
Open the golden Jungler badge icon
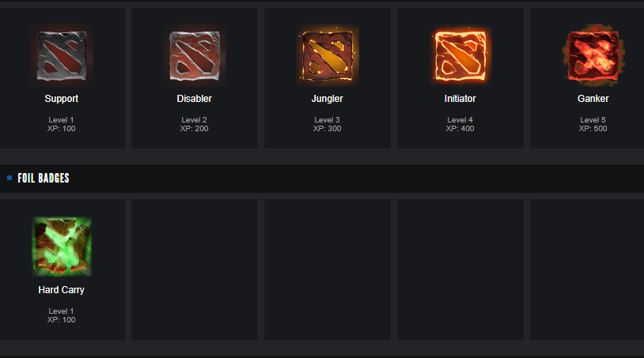pyautogui.click(x=328, y=56)
